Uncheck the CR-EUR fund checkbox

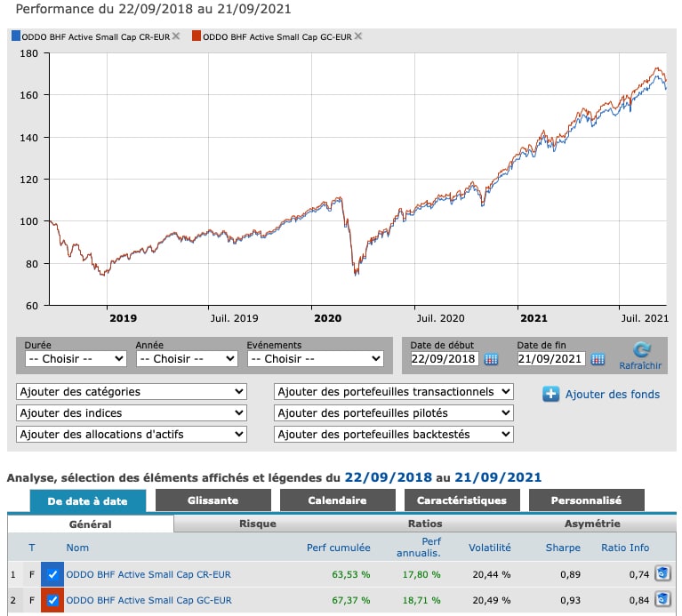click(x=52, y=574)
